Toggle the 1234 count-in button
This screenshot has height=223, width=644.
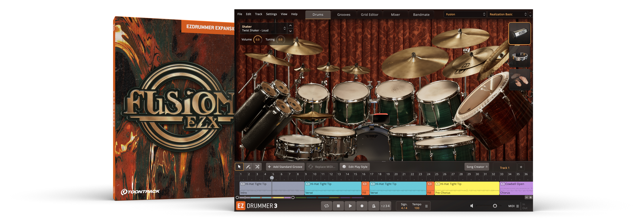pyautogui.click(x=385, y=206)
